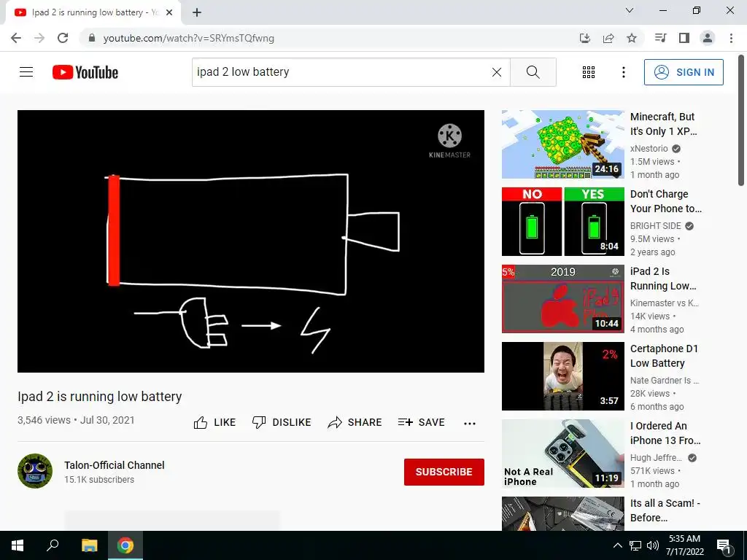747x560 pixels.
Task: Open Don't Charge Your Phone video thumbnail
Action: click(x=562, y=222)
